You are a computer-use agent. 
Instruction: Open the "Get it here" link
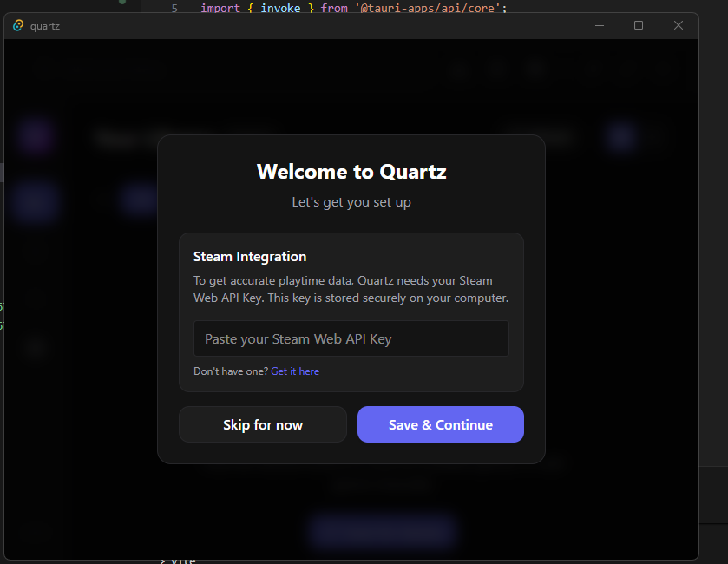pyautogui.click(x=295, y=371)
